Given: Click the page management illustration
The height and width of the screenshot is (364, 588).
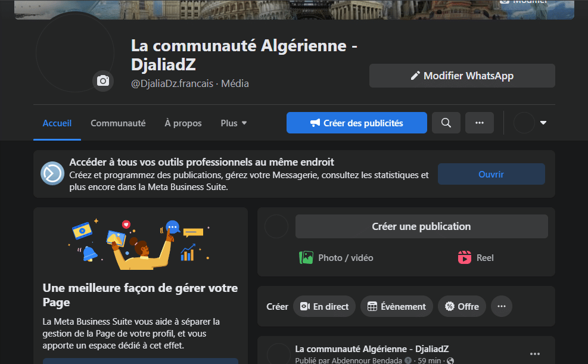Looking at the screenshot, I should (x=140, y=244).
